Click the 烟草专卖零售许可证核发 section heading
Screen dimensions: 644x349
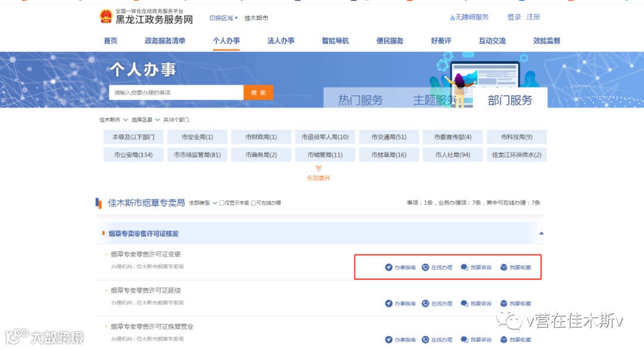[x=143, y=233]
